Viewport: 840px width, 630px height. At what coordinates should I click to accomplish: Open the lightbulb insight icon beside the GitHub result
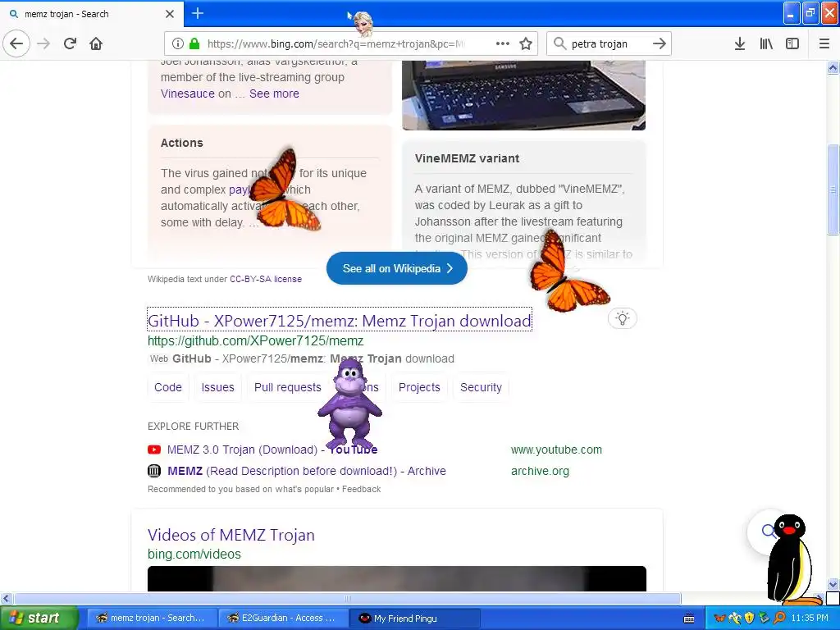point(623,318)
